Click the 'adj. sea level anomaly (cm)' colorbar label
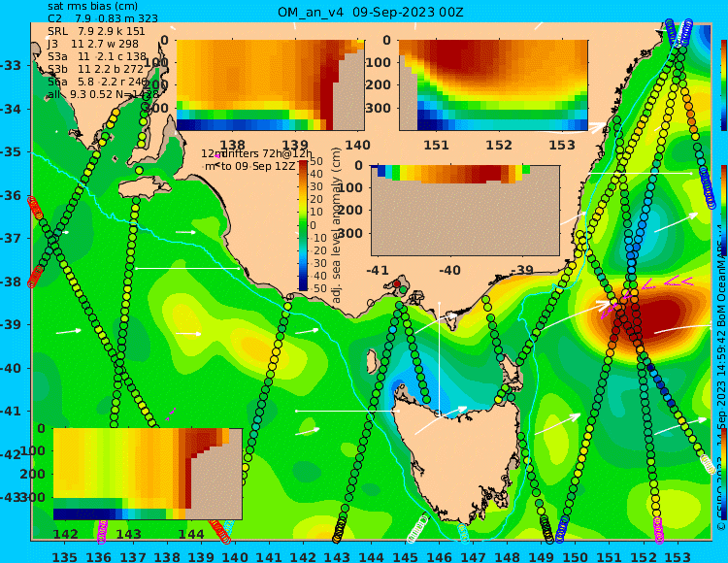 coord(337,225)
